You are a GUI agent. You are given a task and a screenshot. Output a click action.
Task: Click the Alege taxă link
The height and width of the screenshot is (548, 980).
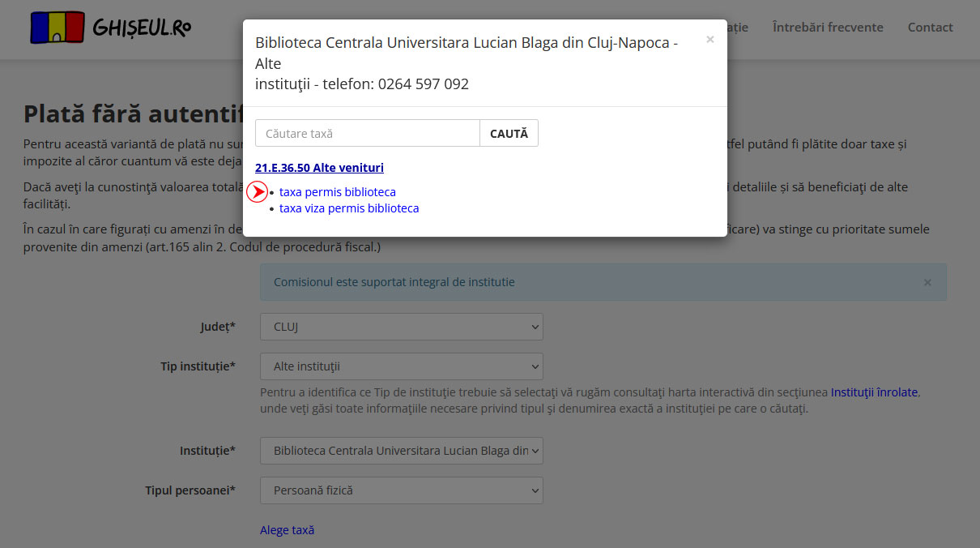pos(287,530)
